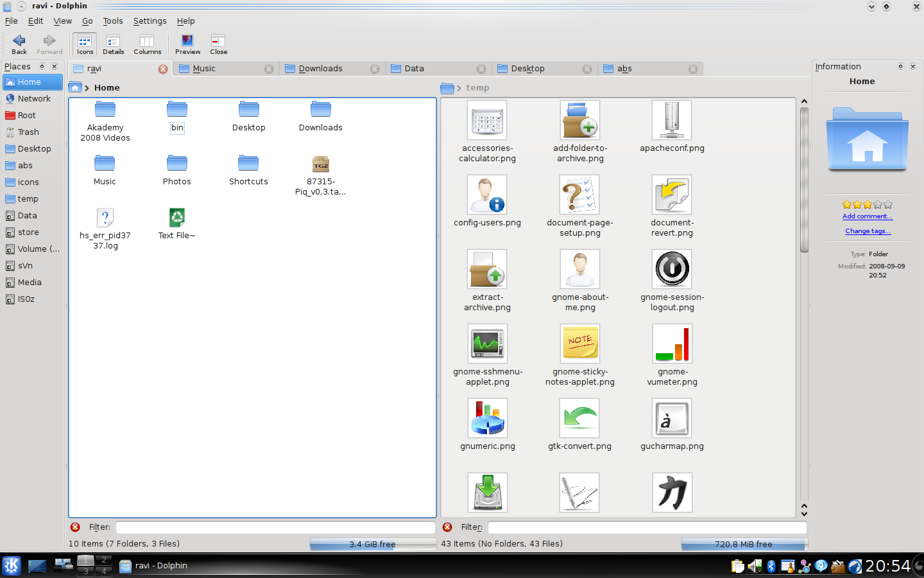Select the hs_err_pid3737.log file
This screenshot has width=924, height=578.
(x=105, y=229)
